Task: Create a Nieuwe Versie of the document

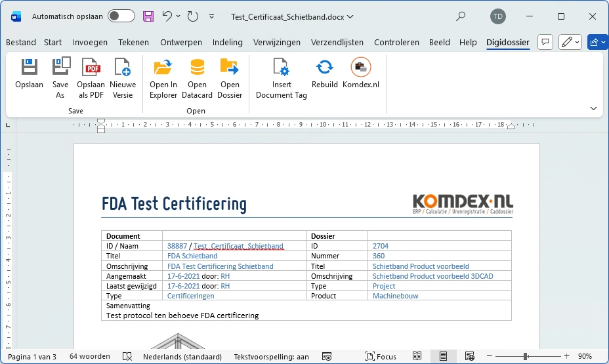Action: tap(123, 67)
